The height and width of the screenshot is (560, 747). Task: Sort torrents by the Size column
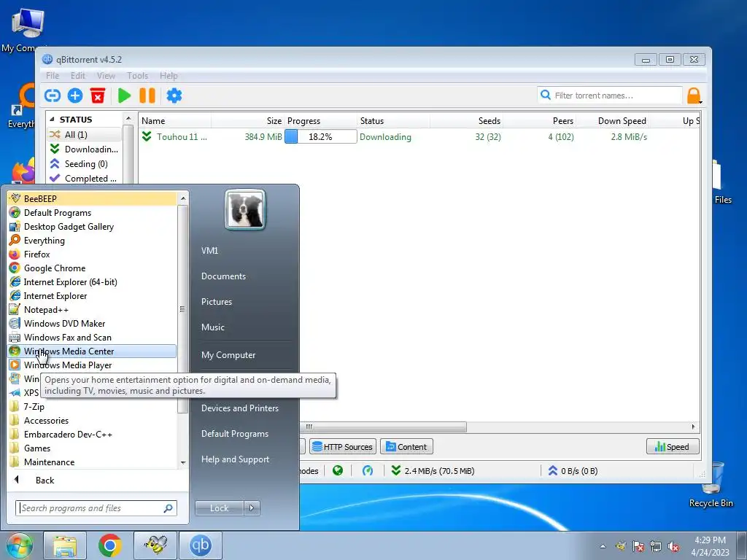tap(248, 121)
